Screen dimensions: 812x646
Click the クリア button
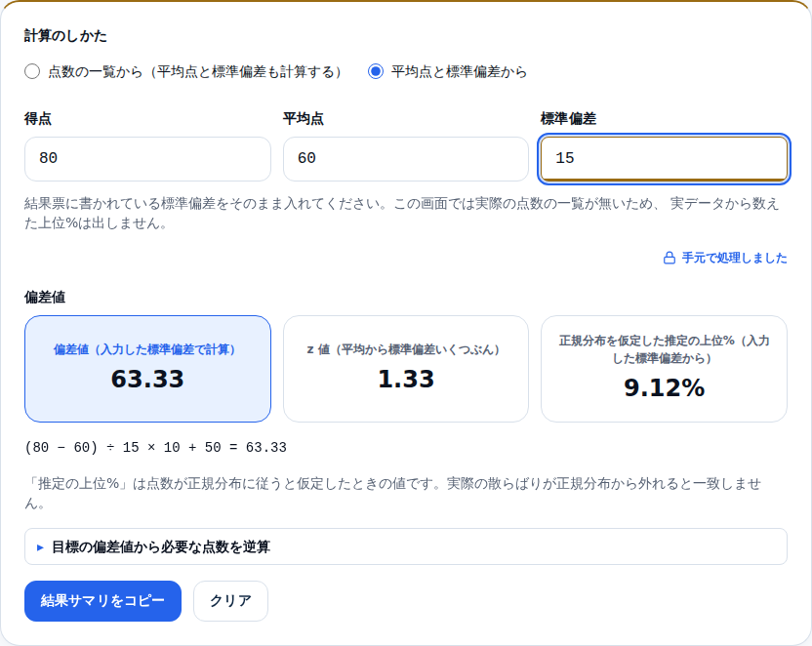click(x=230, y=600)
